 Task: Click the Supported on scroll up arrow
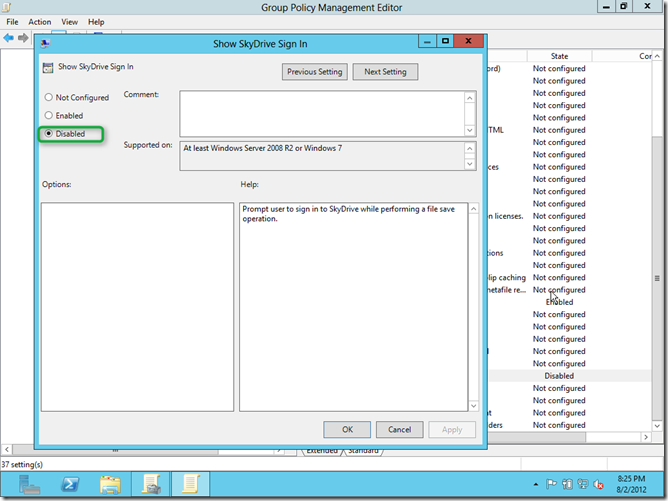coord(470,148)
